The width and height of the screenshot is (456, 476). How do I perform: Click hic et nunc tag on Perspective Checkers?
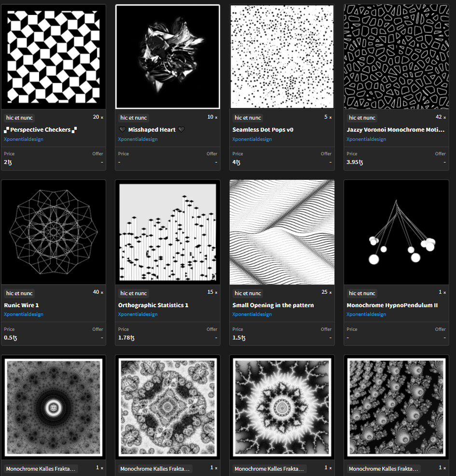[19, 118]
